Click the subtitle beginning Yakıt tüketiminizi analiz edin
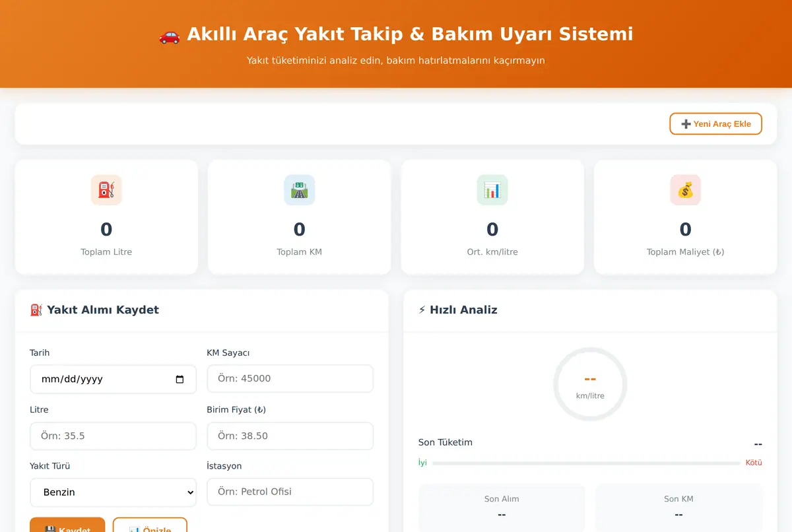The height and width of the screenshot is (532, 792). click(x=396, y=61)
